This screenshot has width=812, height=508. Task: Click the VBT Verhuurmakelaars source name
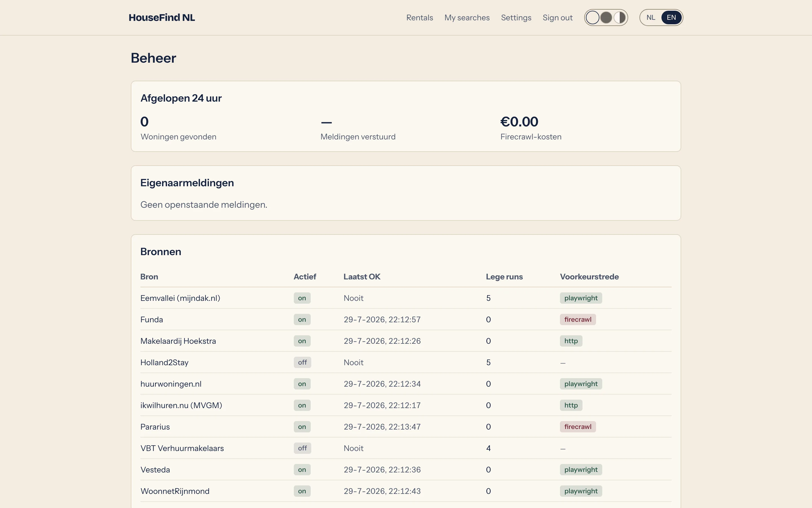coord(182,448)
